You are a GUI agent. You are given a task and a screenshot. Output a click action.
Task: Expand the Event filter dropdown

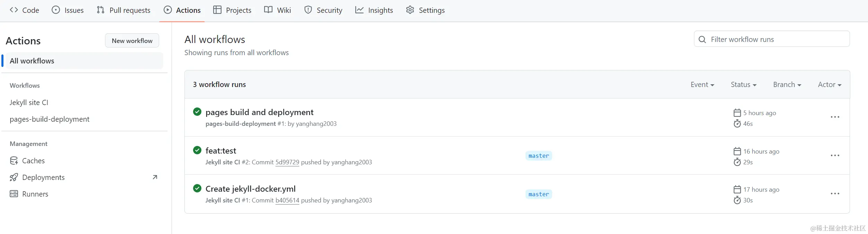pyautogui.click(x=702, y=85)
